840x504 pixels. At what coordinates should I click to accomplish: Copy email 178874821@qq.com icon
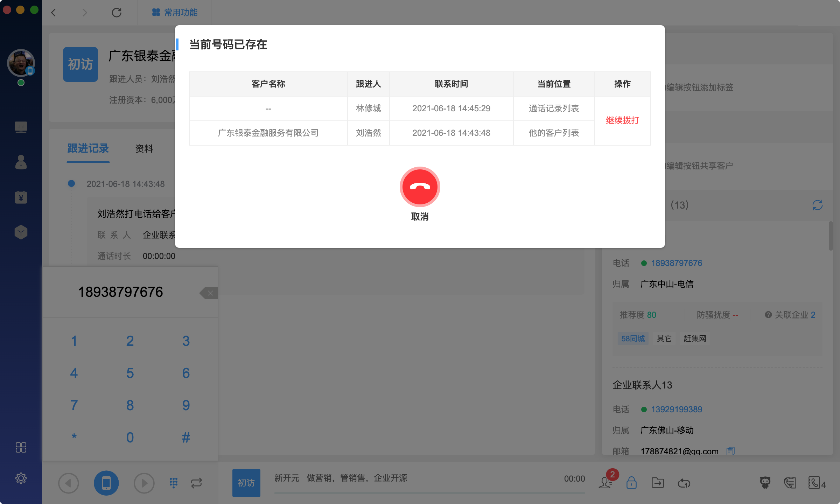click(730, 451)
